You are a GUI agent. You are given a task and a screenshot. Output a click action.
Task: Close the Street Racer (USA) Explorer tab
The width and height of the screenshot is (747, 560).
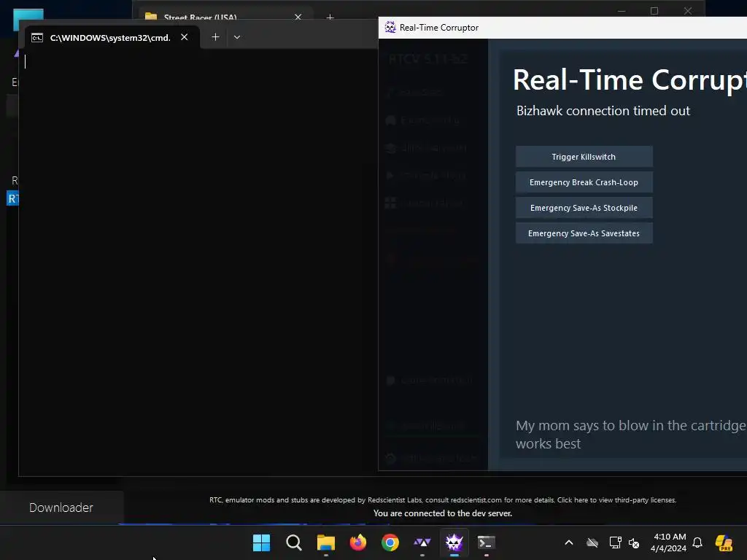click(298, 17)
